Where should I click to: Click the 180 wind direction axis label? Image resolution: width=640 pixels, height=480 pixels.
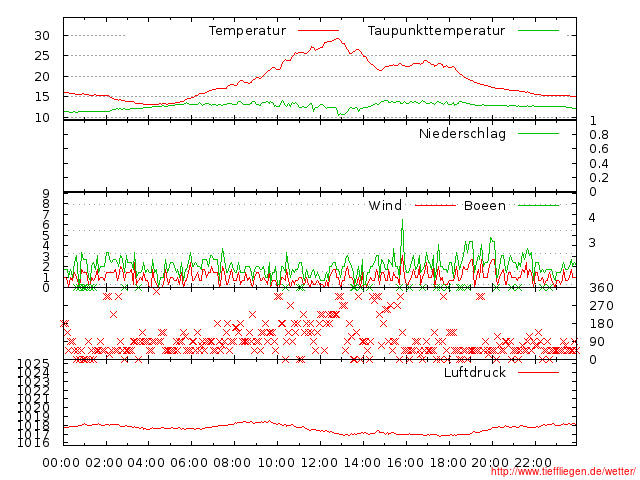(x=601, y=324)
